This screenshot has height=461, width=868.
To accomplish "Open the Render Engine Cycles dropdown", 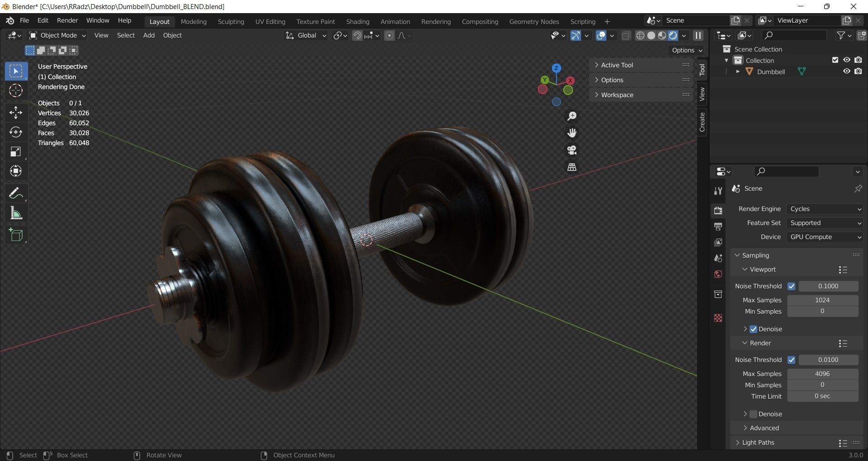I will click(825, 209).
